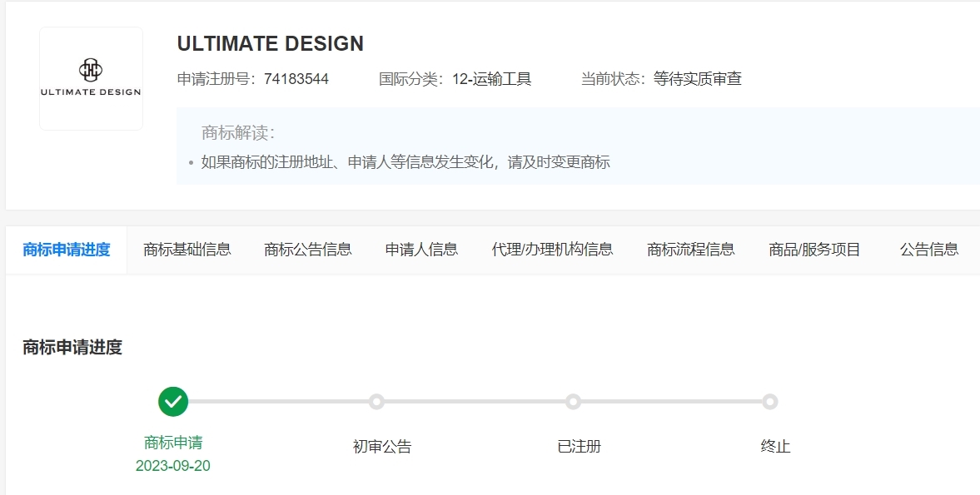Click the green checkmark step icon

[x=173, y=402]
